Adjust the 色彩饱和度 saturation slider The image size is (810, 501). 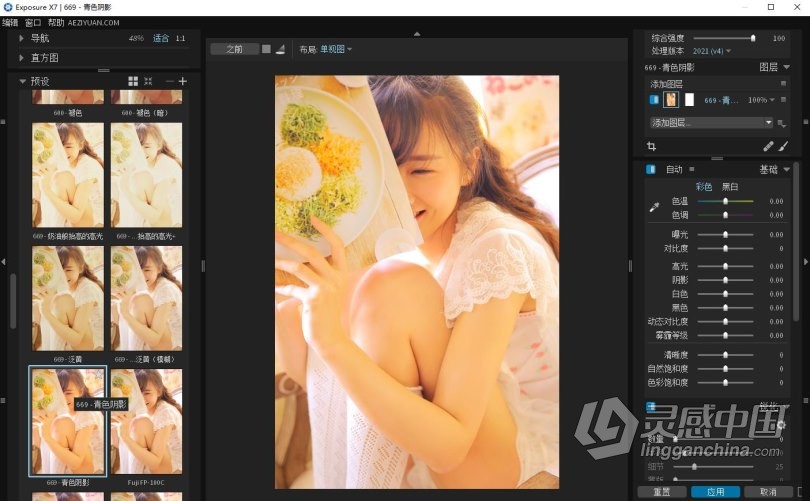click(725, 383)
